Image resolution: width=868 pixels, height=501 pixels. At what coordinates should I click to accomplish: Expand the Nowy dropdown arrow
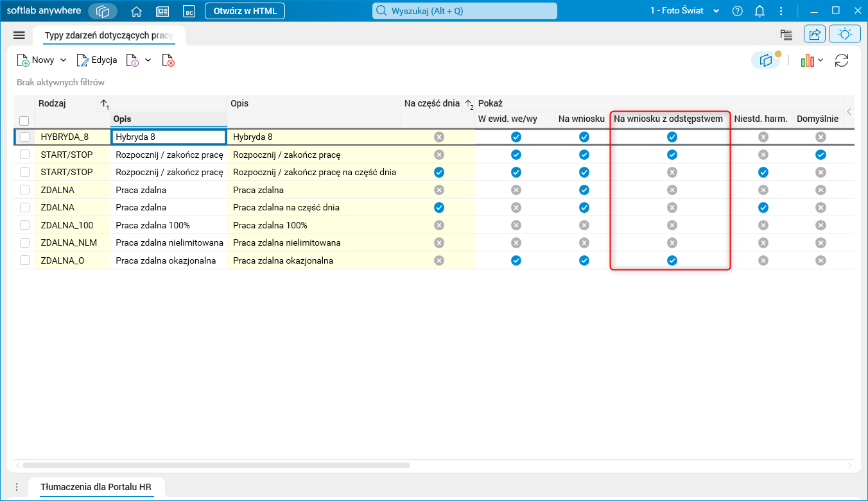point(63,60)
